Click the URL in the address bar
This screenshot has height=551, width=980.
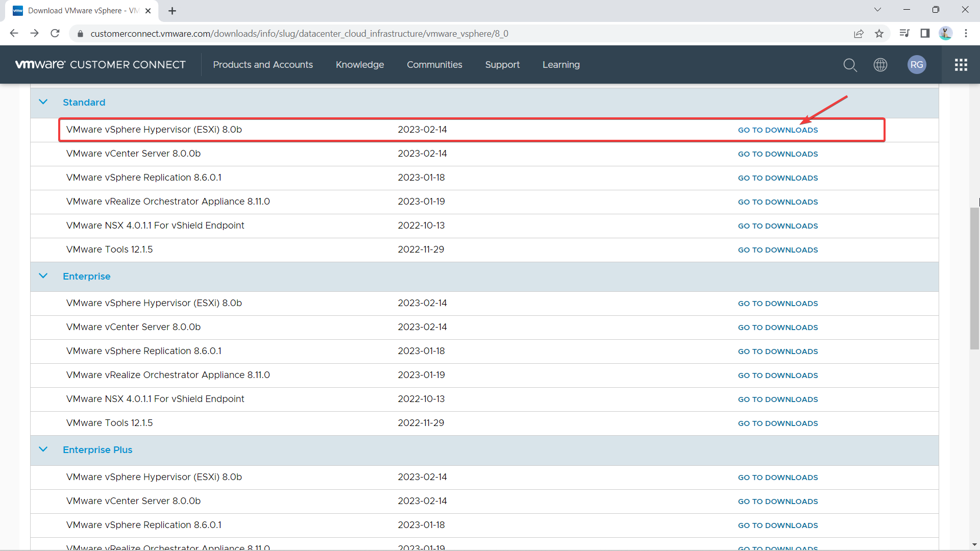299,34
